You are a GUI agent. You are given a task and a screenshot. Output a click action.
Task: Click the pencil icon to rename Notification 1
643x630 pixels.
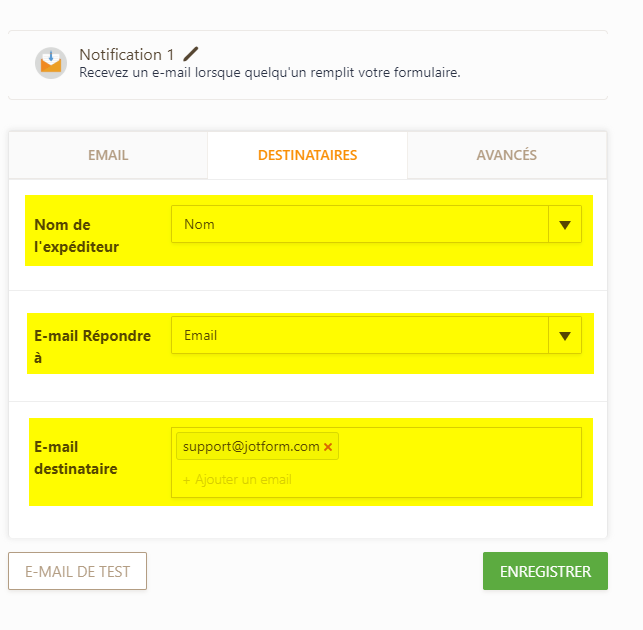(x=190, y=54)
